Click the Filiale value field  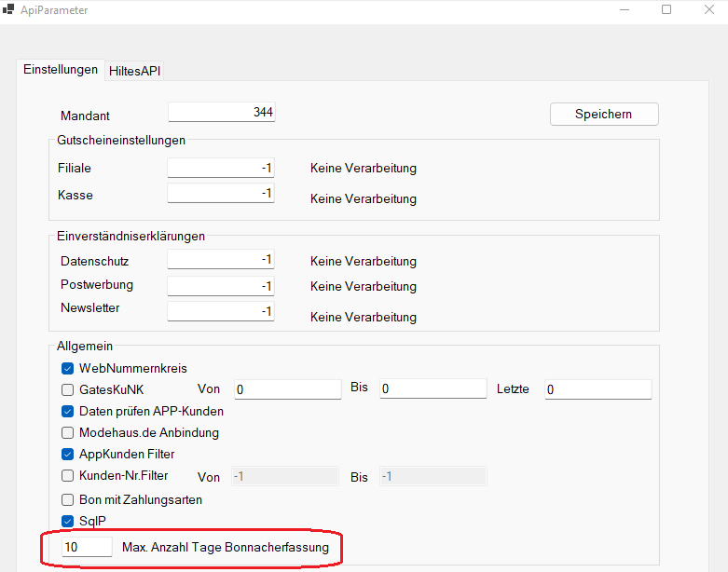tap(221, 168)
